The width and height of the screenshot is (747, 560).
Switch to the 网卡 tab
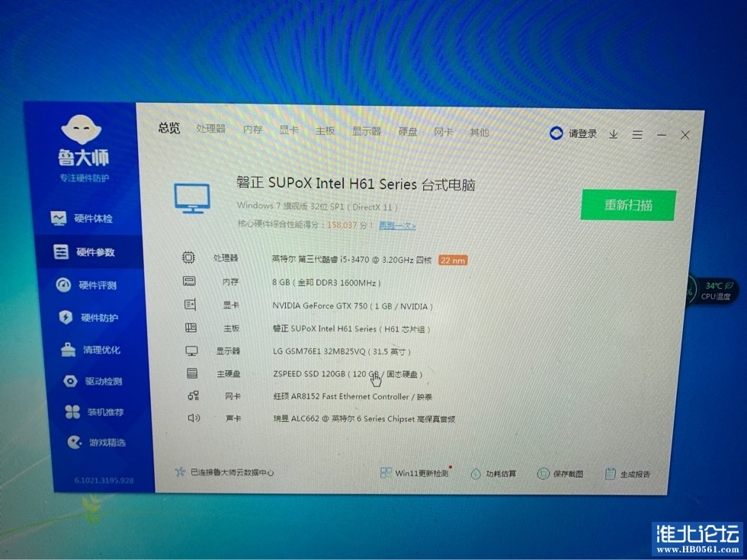443,132
